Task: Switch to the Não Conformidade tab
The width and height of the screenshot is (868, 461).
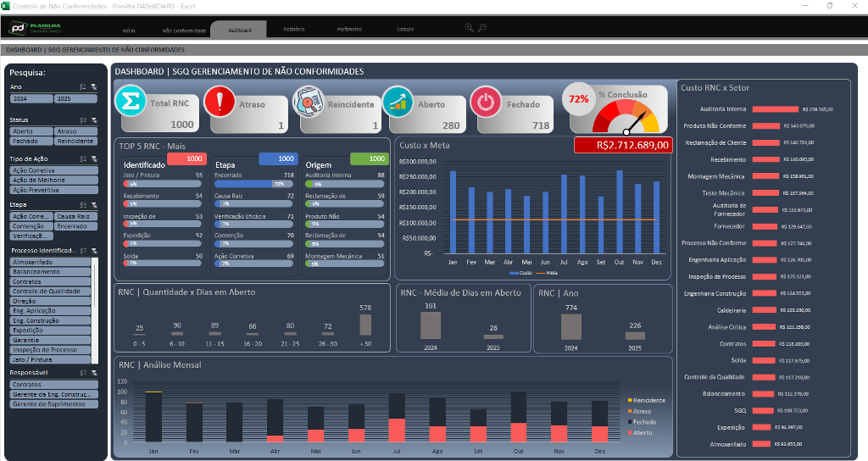Action: point(184,30)
